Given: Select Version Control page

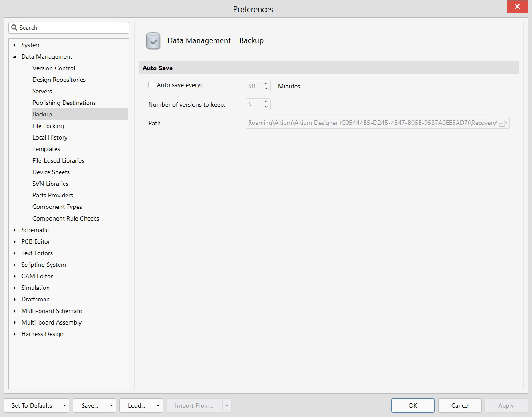Looking at the screenshot, I should tap(54, 68).
